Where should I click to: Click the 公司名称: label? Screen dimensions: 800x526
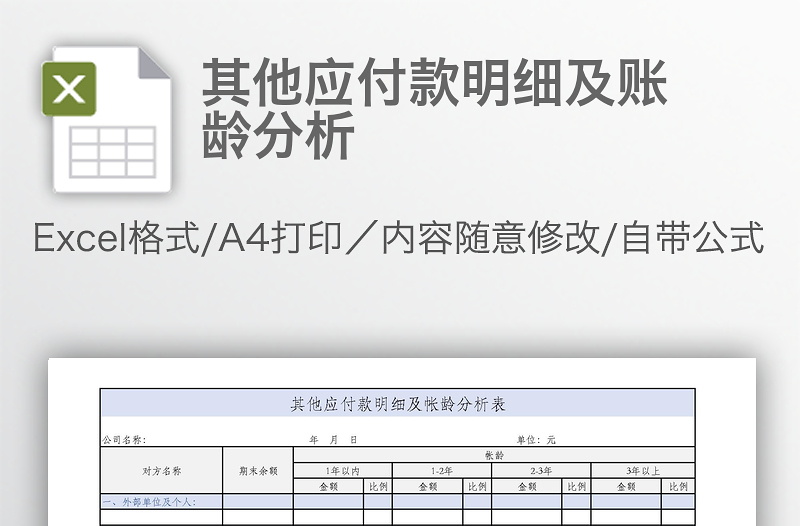(124, 440)
